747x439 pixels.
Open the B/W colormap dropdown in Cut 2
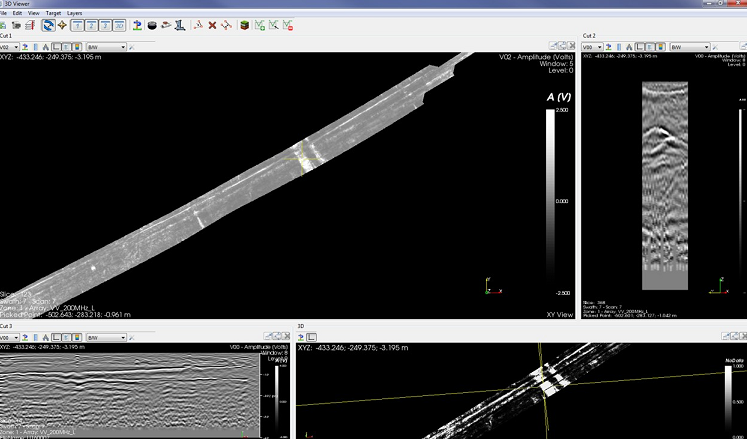[688, 46]
